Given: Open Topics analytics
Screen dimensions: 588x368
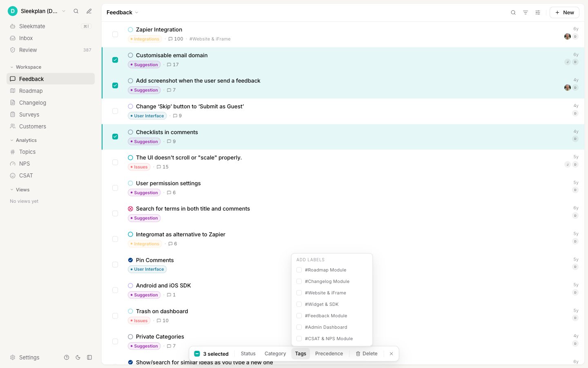Looking at the screenshot, I should click(x=51, y=152).
